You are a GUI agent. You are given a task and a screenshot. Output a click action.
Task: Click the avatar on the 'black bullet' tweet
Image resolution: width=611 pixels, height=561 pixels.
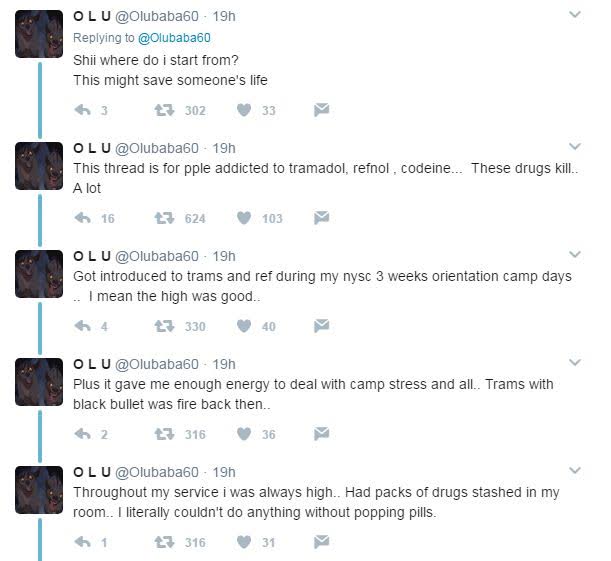[x=40, y=382]
